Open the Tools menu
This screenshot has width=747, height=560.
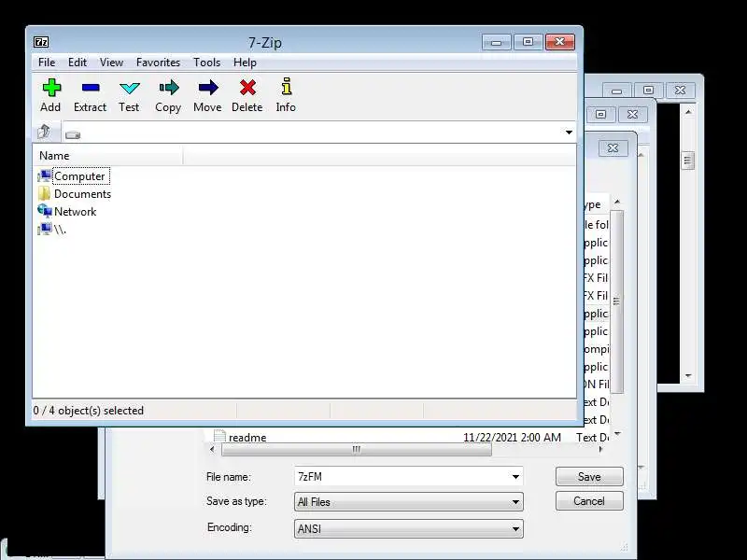(x=206, y=63)
